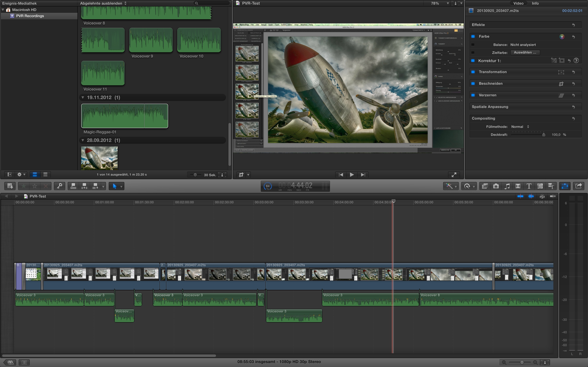The width and height of the screenshot is (588, 367).
Task: Click the import media icon
Action: pyautogui.click(x=10, y=186)
